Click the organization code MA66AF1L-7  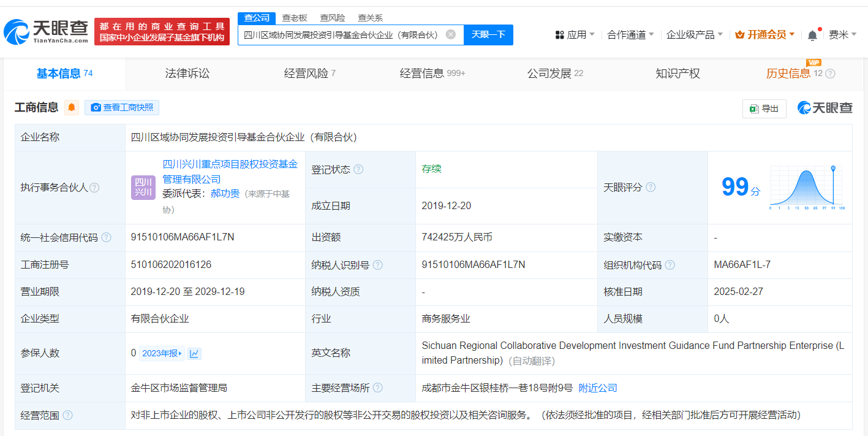(x=742, y=265)
